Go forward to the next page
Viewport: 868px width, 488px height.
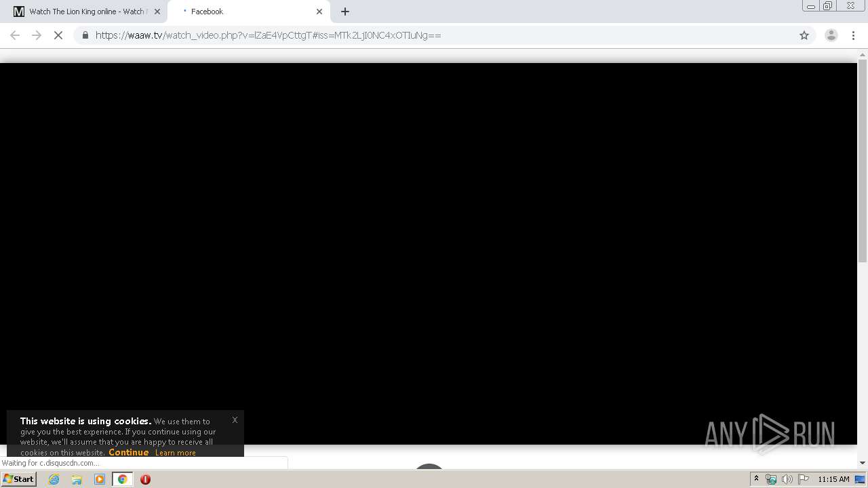pyautogui.click(x=37, y=35)
